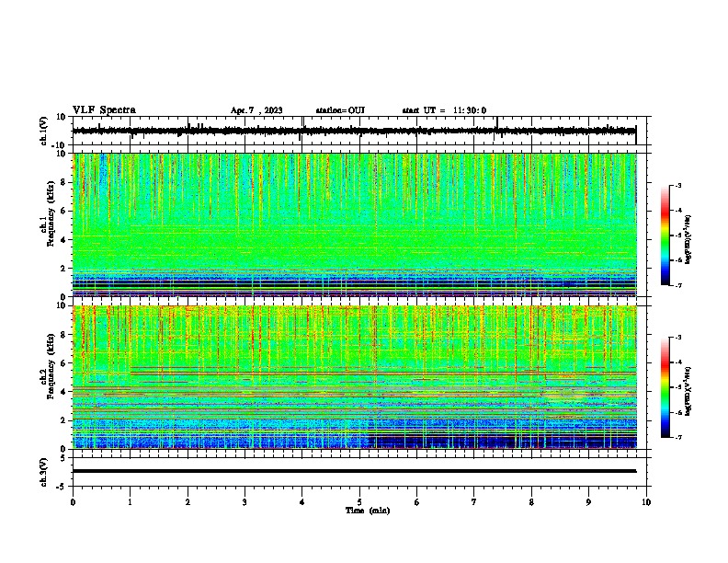
Task: Click the "6" kHz tick of ch.2 spectrogram
Action: click(x=63, y=363)
